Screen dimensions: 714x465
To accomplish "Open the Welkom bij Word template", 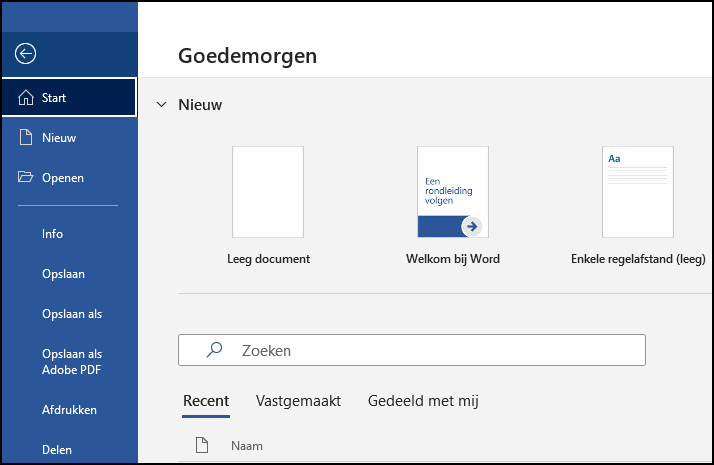I will pyautogui.click(x=453, y=192).
